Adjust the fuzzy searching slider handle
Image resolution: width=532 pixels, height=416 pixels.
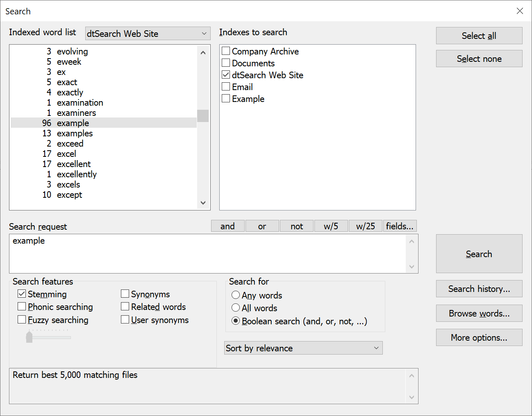pyautogui.click(x=29, y=337)
